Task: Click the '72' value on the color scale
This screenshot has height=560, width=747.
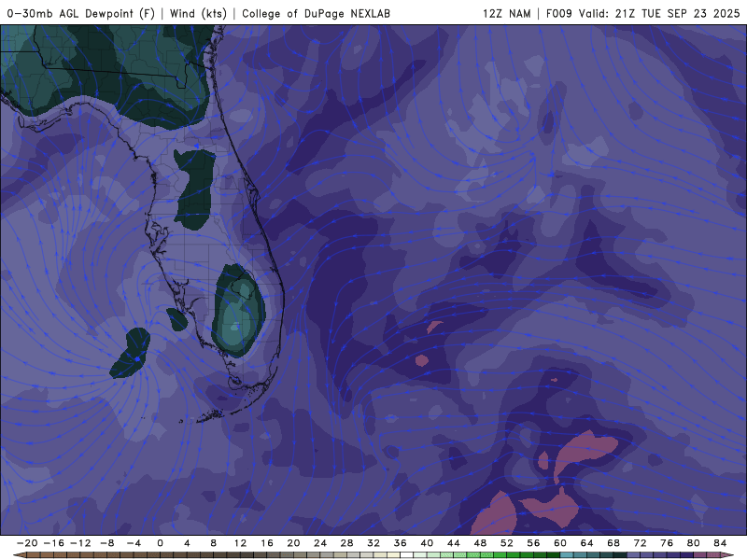Action: (x=641, y=543)
